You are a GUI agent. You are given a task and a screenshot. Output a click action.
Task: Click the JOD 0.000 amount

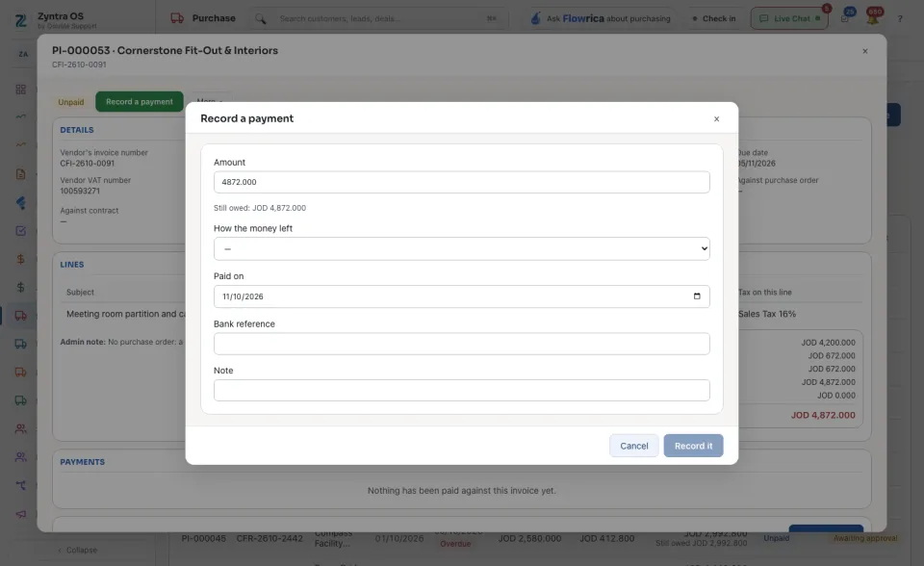[x=836, y=396]
